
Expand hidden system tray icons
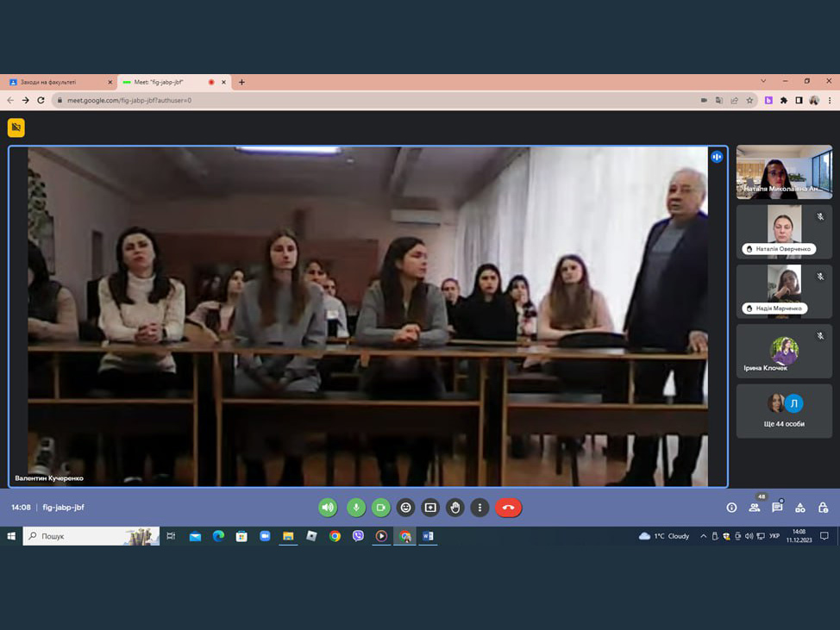coord(703,536)
